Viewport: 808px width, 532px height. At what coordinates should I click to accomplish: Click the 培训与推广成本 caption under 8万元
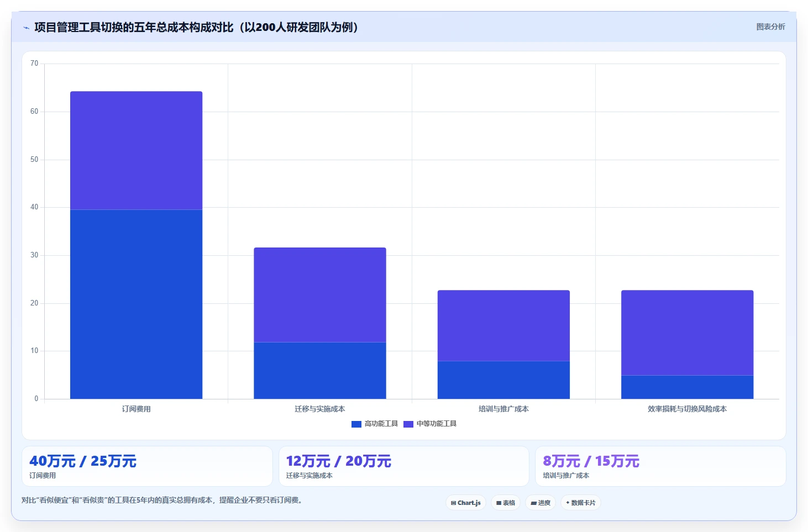[566, 476]
